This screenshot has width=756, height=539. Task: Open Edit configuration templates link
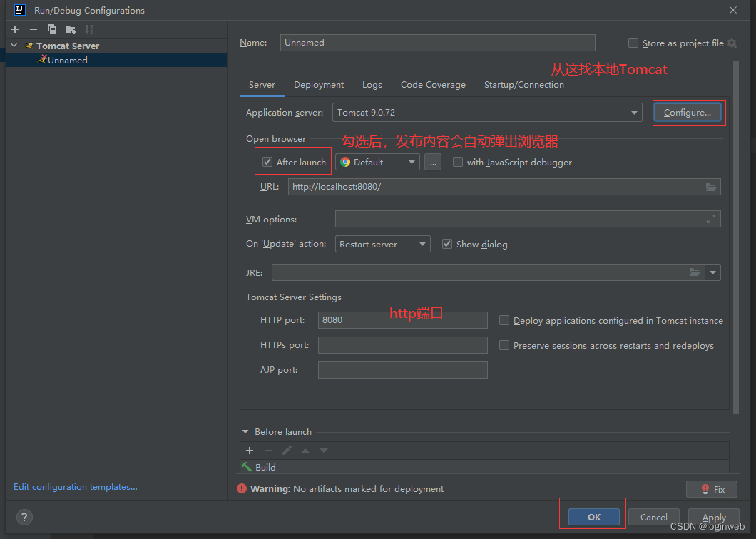75,486
